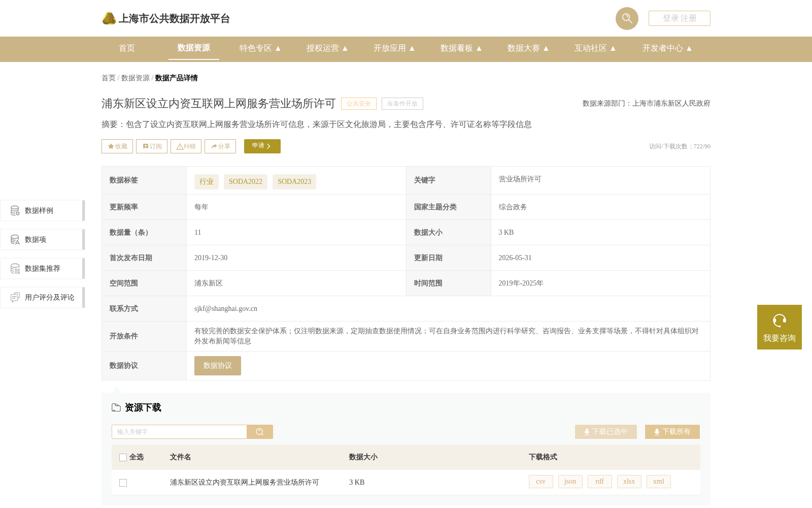Click the file name 浦东新区设立内资互联网上网服务营业场所许可 in the table
This screenshot has width=812, height=508.
(245, 483)
